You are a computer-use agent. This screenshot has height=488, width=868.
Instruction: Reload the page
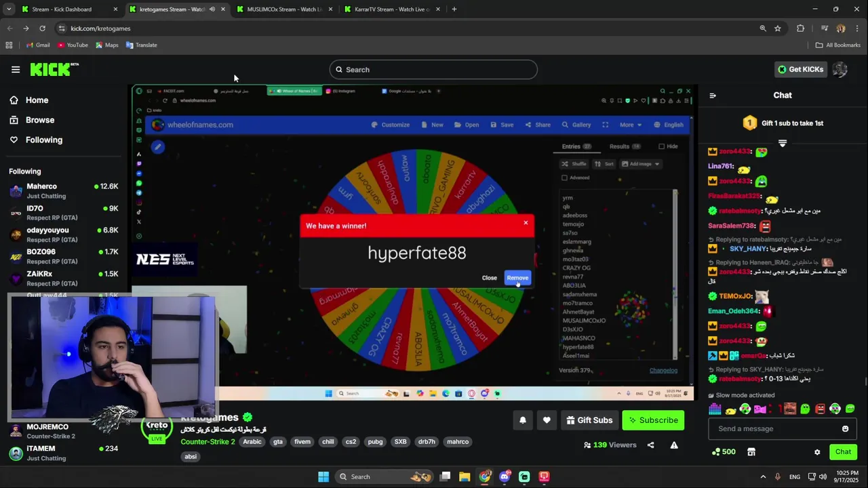pyautogui.click(x=42, y=28)
